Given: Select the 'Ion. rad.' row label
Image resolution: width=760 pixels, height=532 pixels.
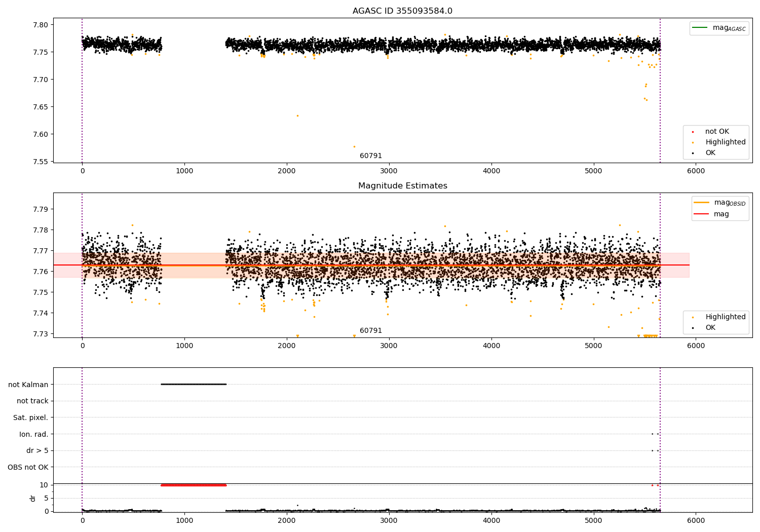Looking at the screenshot, I should [x=34, y=434].
